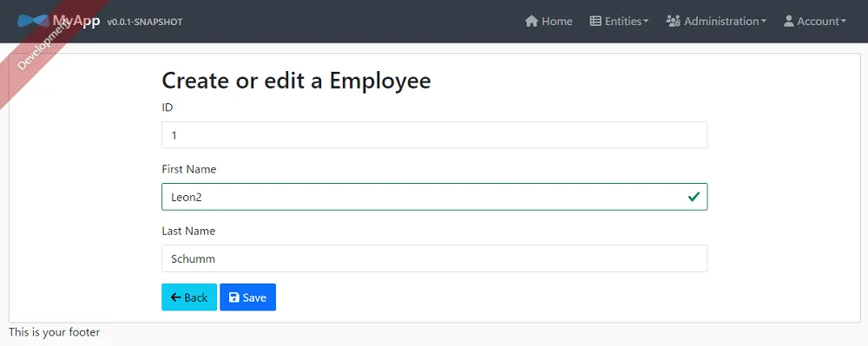
Task: Focus the First Name field with Leon2
Action: tap(435, 197)
